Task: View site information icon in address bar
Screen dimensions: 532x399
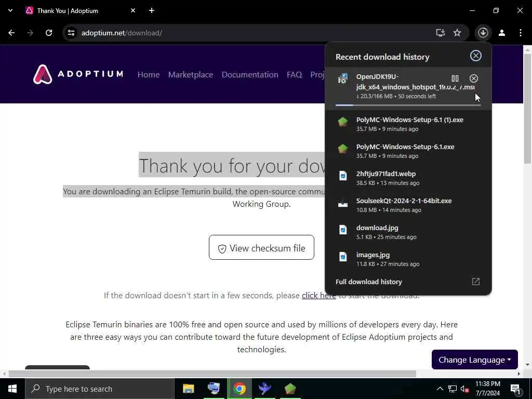Action: point(71,33)
